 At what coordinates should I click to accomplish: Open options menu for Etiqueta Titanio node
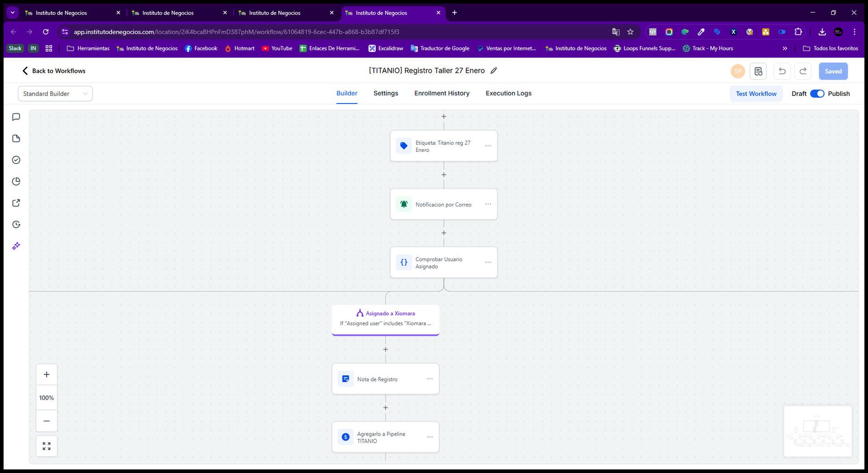point(488,146)
